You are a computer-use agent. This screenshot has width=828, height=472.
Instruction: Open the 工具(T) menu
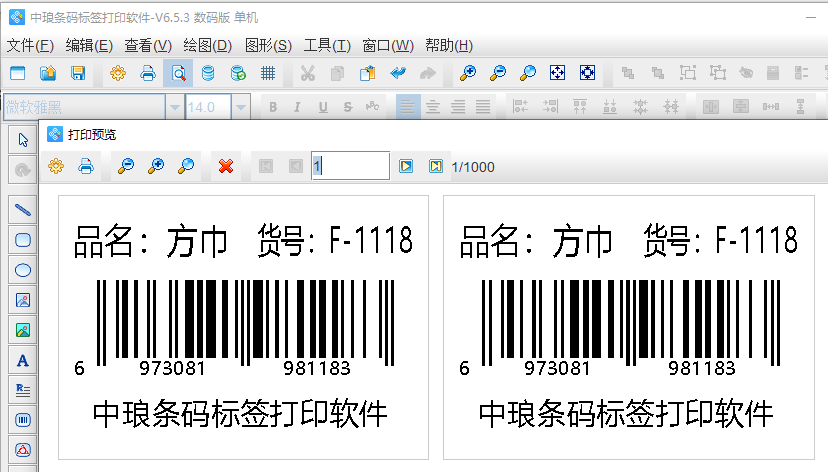pos(327,45)
